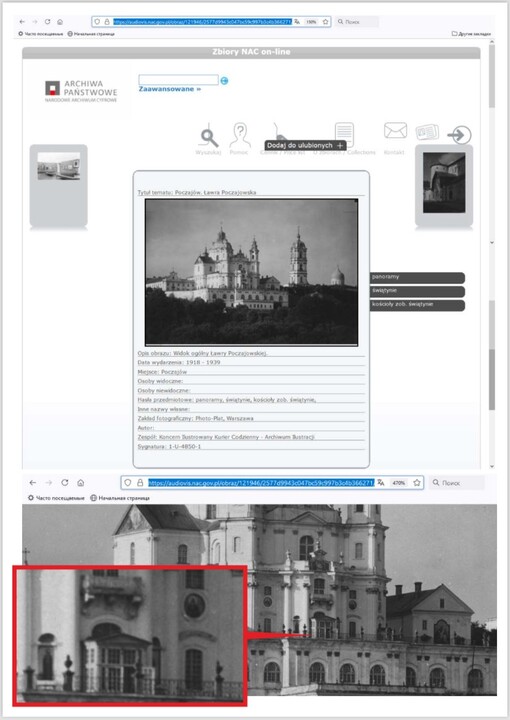
Task: Select the panoramy tag
Action: pyautogui.click(x=417, y=277)
